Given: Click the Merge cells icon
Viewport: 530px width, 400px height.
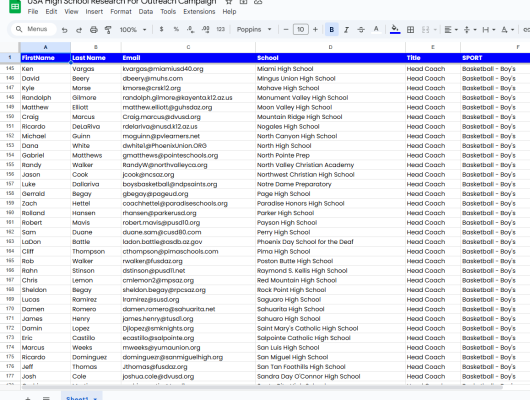Looking at the screenshot, I should pos(426,30).
